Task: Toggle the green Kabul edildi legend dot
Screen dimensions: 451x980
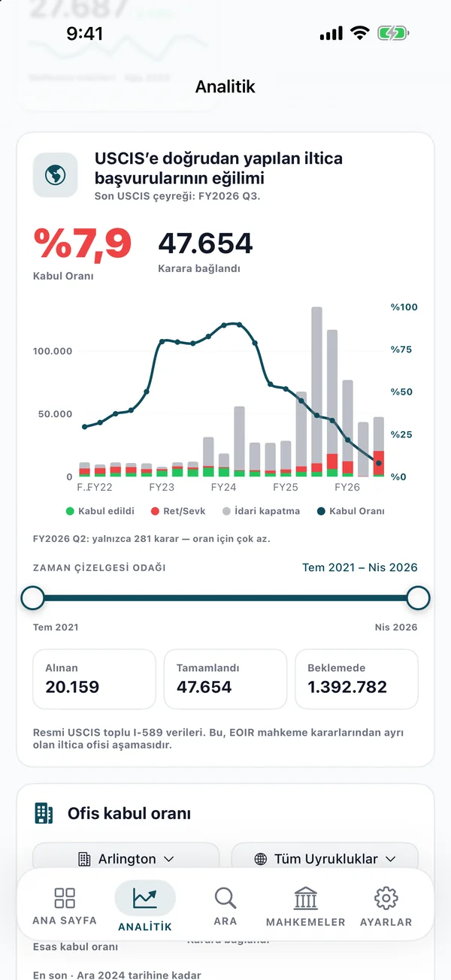Action: coord(70,511)
